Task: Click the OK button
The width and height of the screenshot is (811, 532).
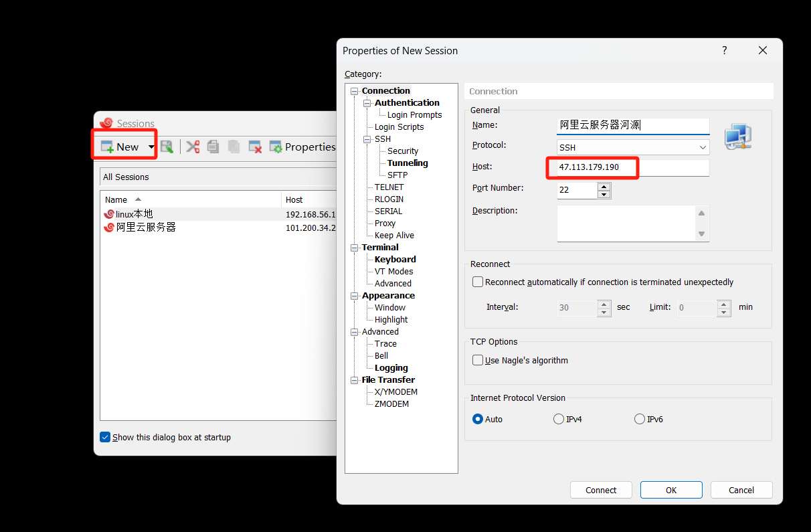Action: pos(671,490)
